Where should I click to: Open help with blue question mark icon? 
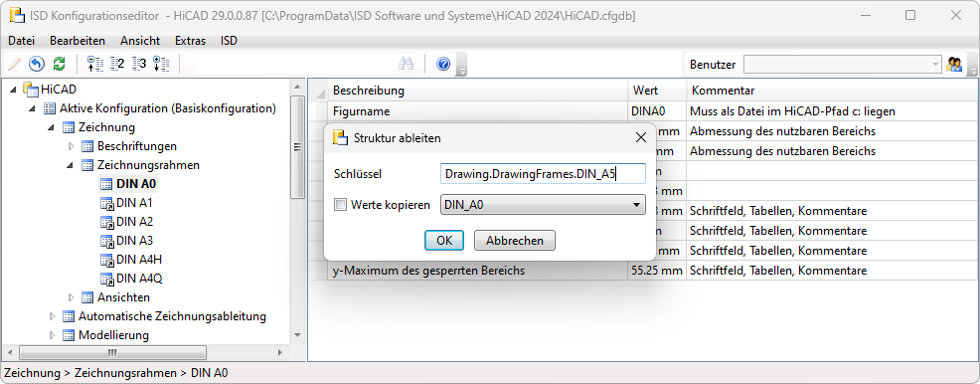[x=443, y=64]
